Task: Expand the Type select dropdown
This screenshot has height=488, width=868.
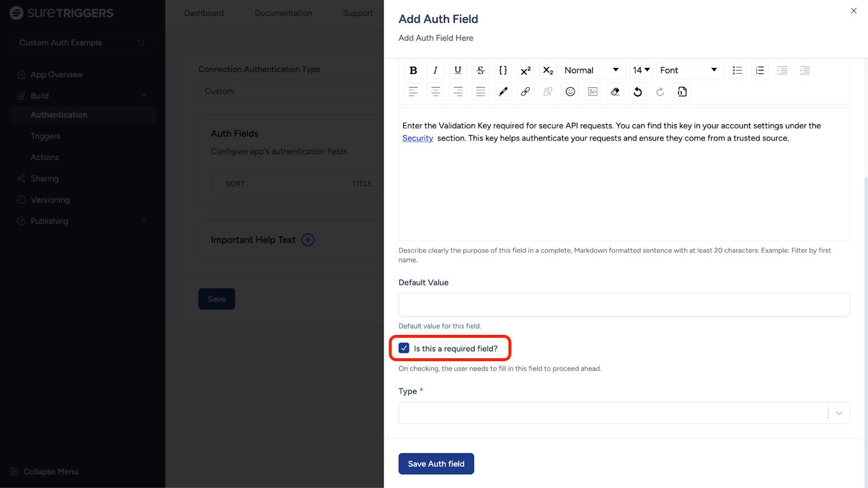Action: click(623, 413)
